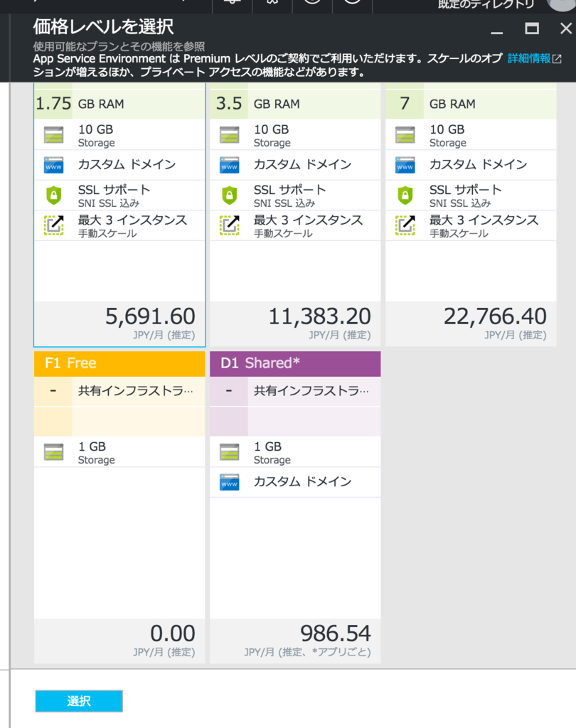This screenshot has height=728, width=576.
Task: Click the 1.75 GB RAM label
Action: (80, 104)
